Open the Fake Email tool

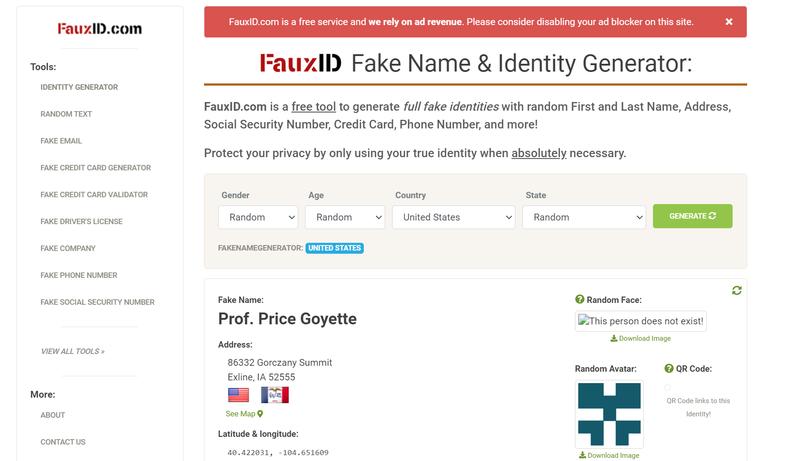coord(61,141)
